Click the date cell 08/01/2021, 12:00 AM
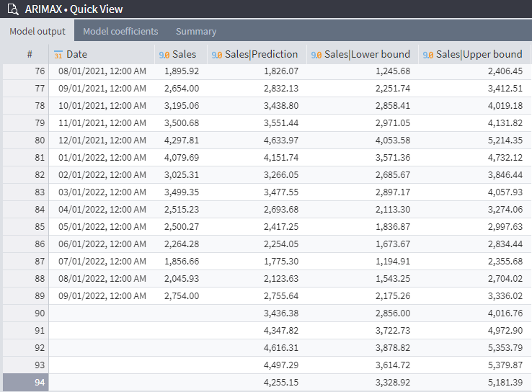 (x=102, y=71)
